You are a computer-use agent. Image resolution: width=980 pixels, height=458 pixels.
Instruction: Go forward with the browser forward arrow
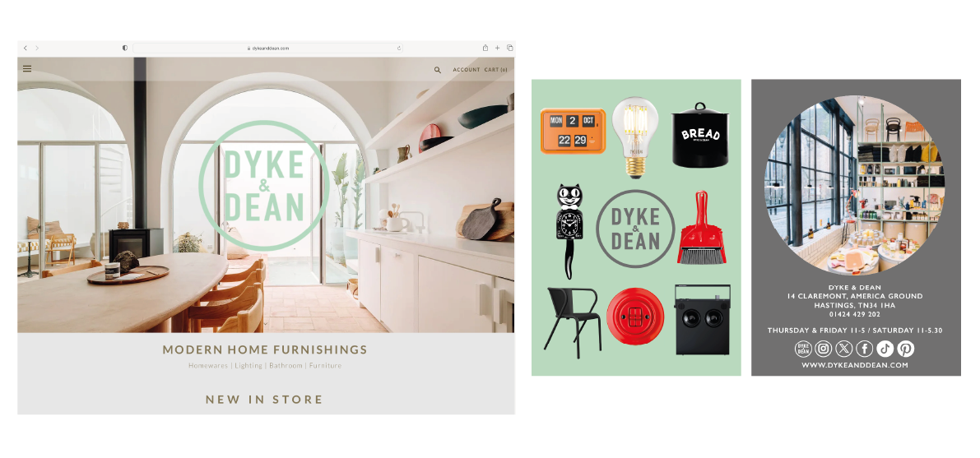[x=37, y=49]
